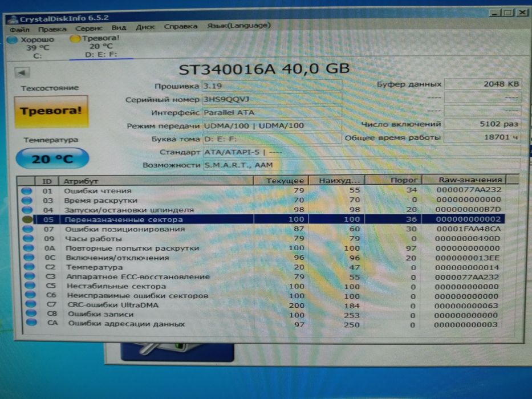Click the Возможности field S.M.A.R.T., AAM

pos(362,165)
